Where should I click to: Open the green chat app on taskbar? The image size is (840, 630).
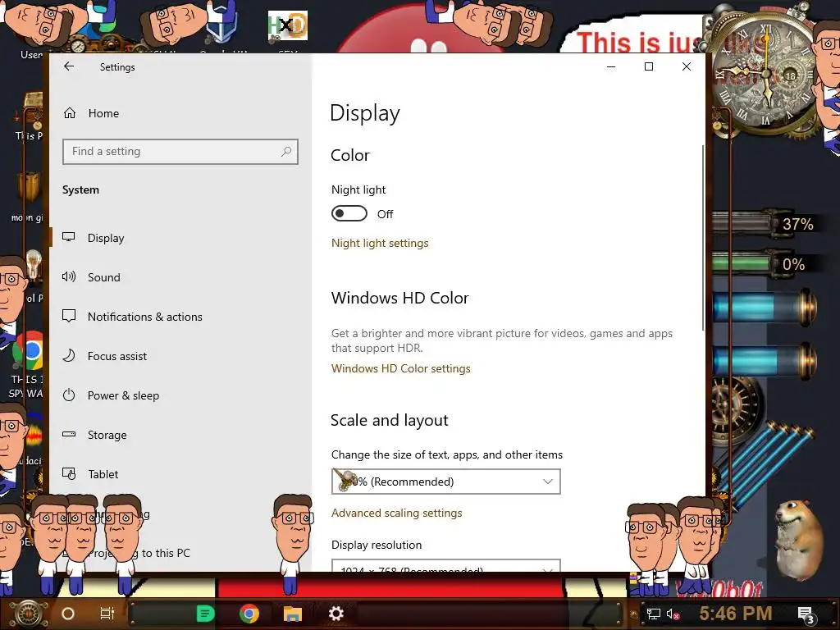[x=205, y=614]
